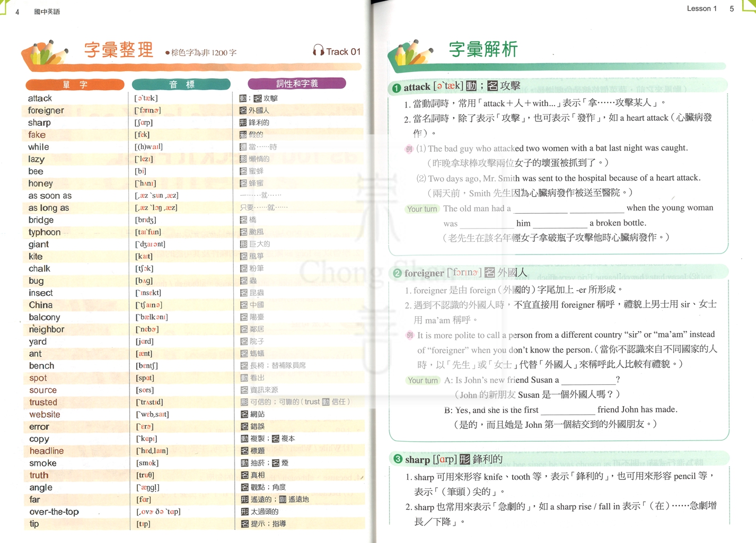Image resolution: width=756 pixels, height=543 pixels.
Task: Click the word "as long as" in the list
Action: click(x=49, y=208)
